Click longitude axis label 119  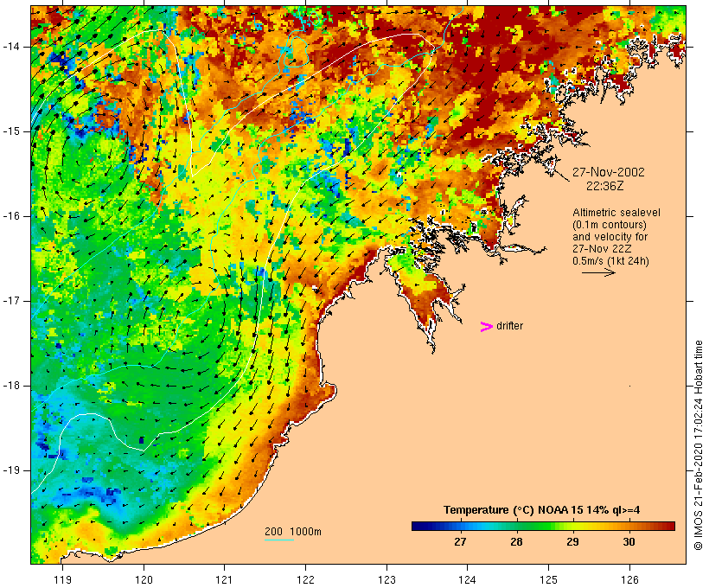click(x=62, y=579)
